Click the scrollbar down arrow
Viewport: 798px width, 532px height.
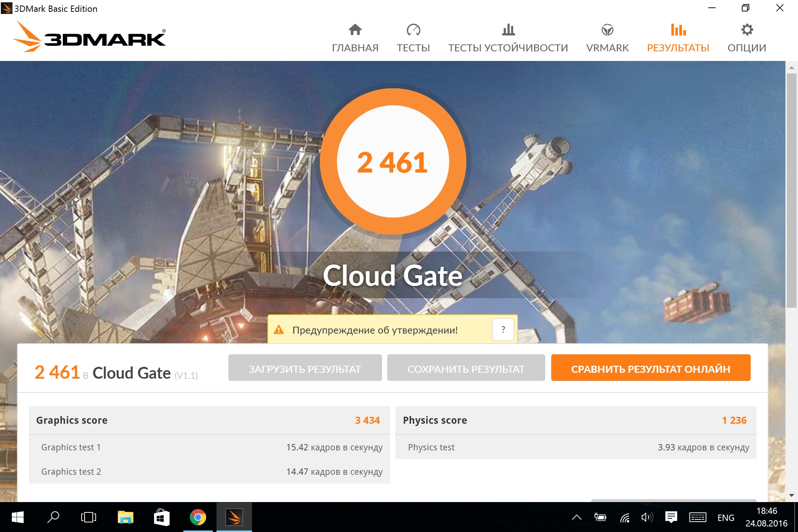(791, 495)
